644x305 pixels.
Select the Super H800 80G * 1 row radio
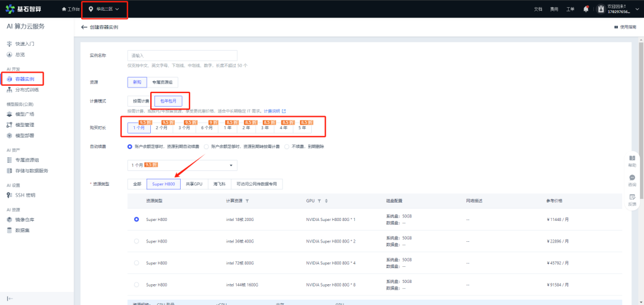pyautogui.click(x=137, y=220)
